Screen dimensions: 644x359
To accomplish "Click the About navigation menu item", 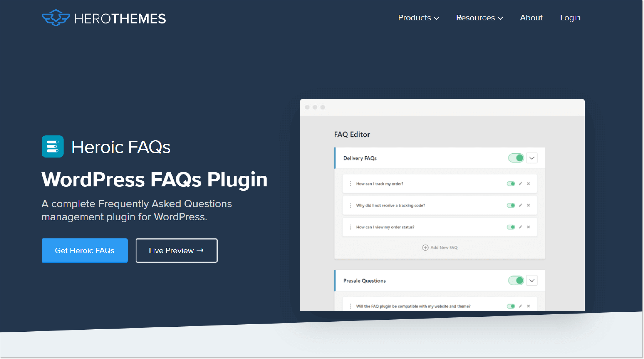I will pos(531,18).
